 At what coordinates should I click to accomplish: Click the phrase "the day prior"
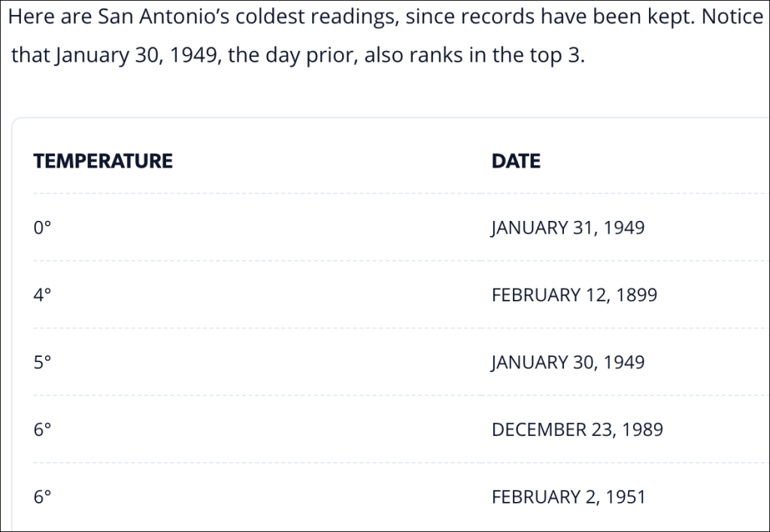[291, 56]
